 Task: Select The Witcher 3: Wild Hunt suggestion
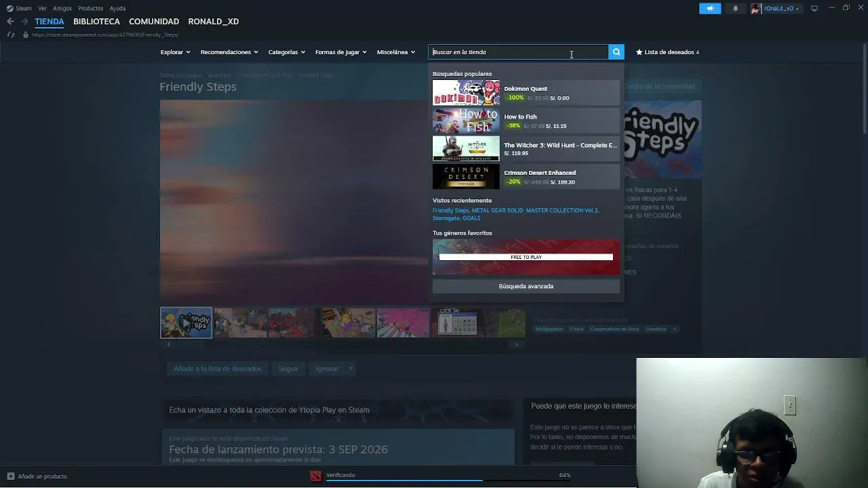(526, 148)
